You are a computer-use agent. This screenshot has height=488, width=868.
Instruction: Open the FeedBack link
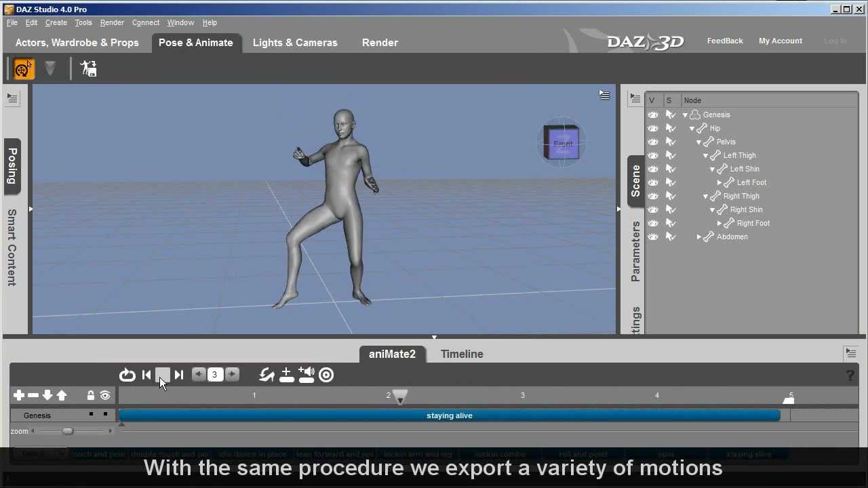click(725, 41)
